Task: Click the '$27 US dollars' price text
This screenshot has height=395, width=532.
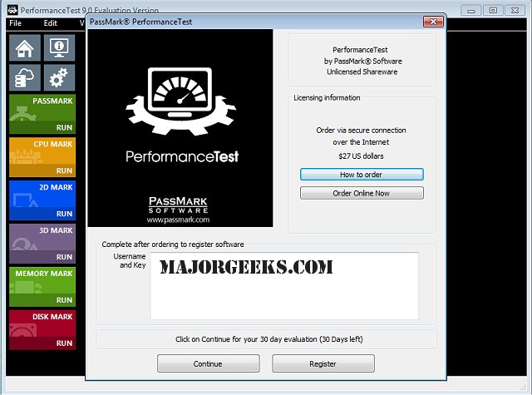Action: [361, 156]
